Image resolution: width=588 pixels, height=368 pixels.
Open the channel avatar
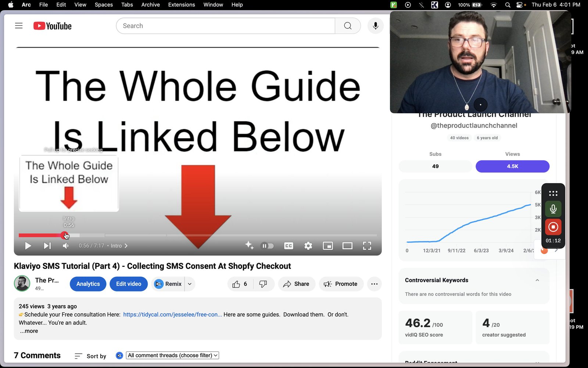(22, 284)
